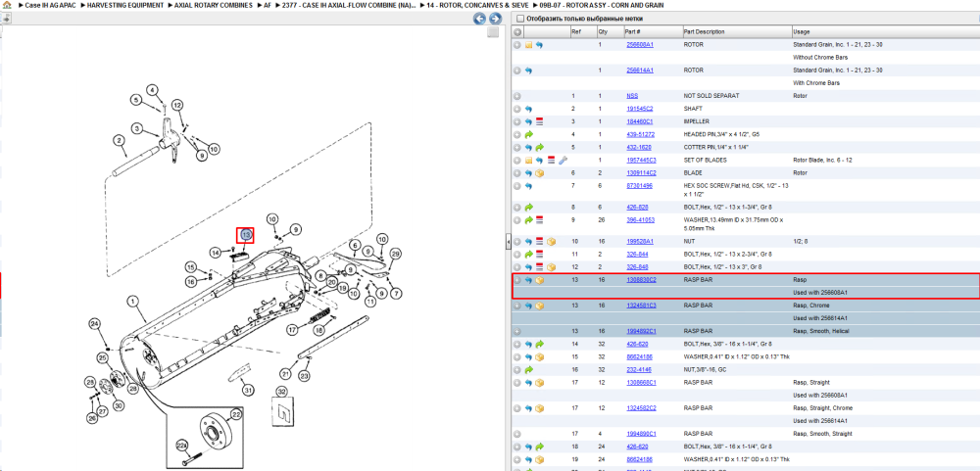The height and width of the screenshot is (471, 980).
Task: Open part number 1324582C2 link
Action: [x=641, y=408]
